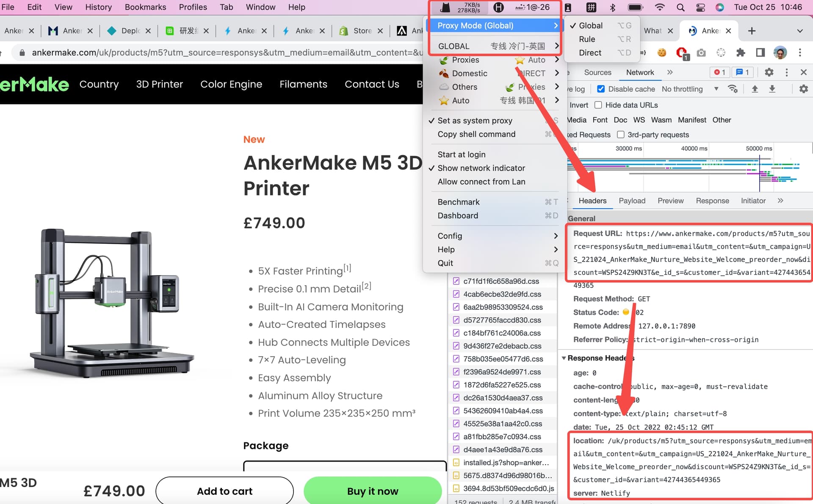This screenshot has height=504, width=813.
Task: Click the Add to cart button
Action: pos(224,491)
